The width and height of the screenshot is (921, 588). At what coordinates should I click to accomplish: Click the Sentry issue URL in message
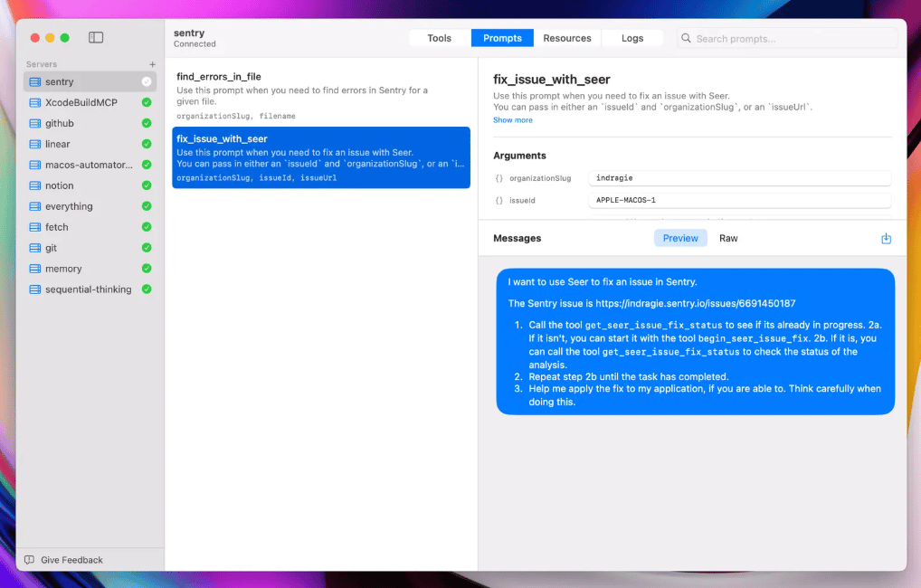coord(696,304)
